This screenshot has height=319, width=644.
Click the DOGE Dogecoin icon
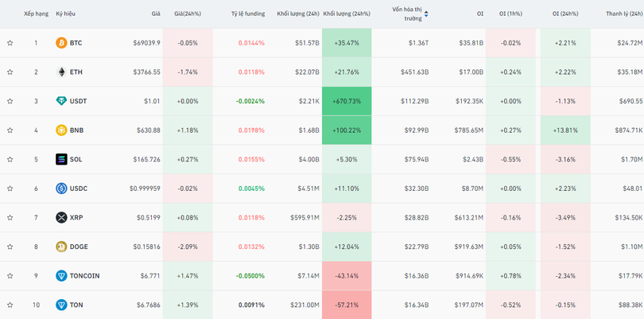(61, 247)
